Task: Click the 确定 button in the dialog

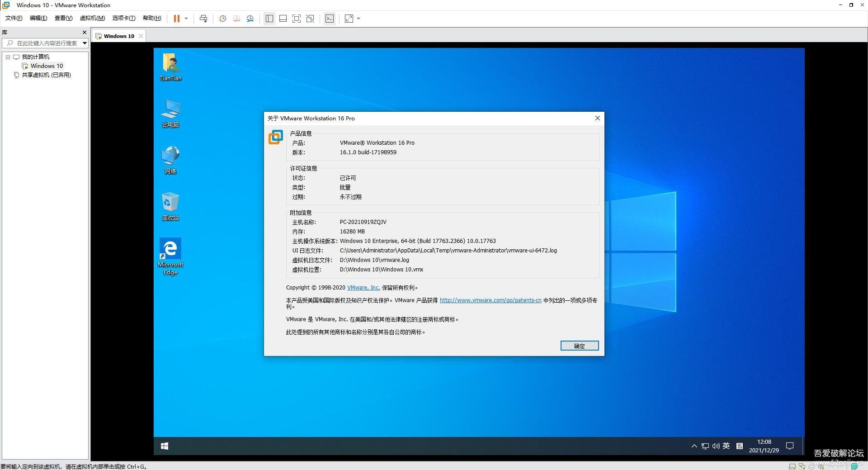Action: click(580, 346)
